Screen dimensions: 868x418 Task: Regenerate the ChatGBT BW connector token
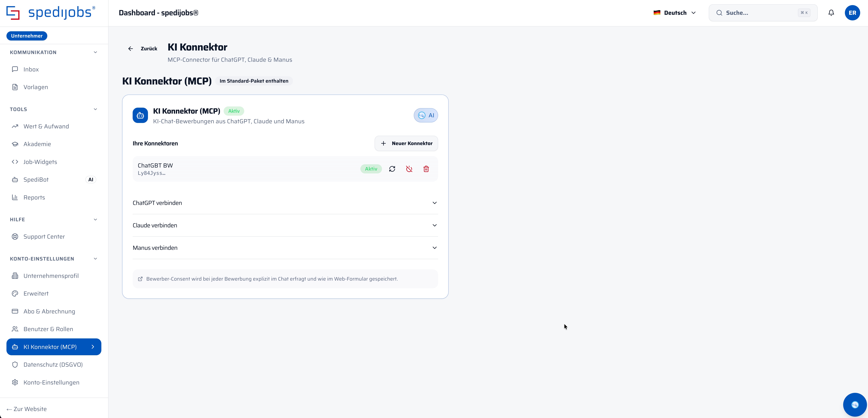[x=392, y=169]
